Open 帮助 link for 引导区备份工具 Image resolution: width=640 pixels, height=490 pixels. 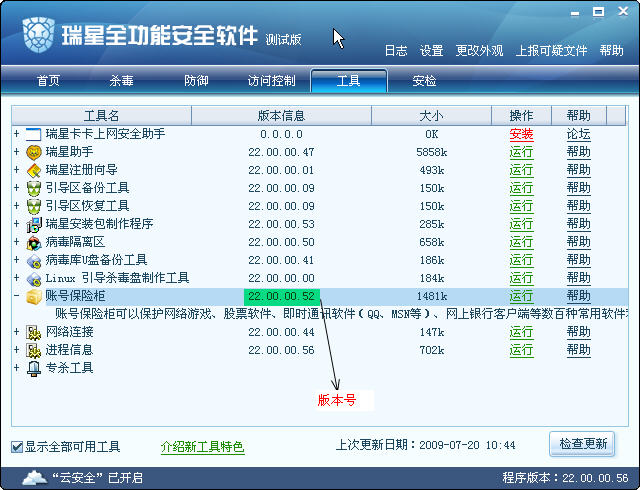click(578, 188)
